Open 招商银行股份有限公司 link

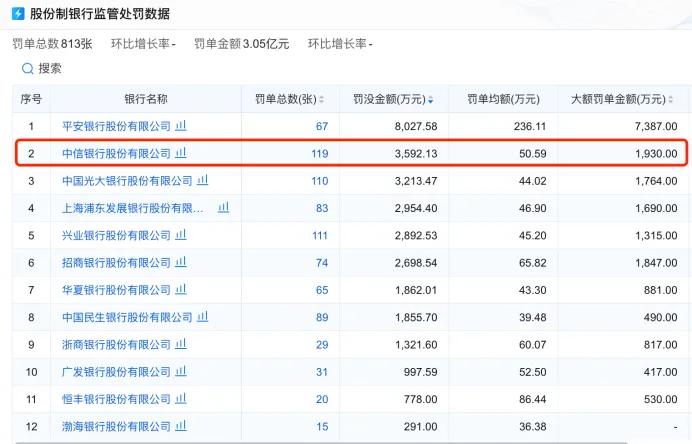117,263
